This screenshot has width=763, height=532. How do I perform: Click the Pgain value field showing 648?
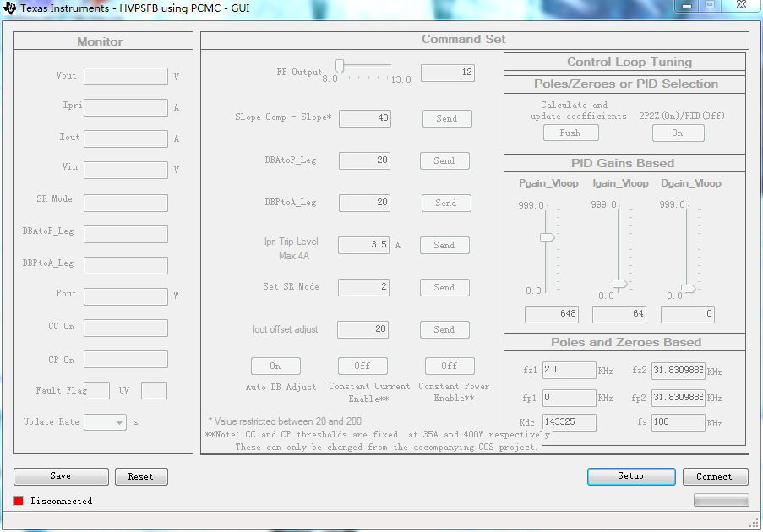pyautogui.click(x=551, y=315)
